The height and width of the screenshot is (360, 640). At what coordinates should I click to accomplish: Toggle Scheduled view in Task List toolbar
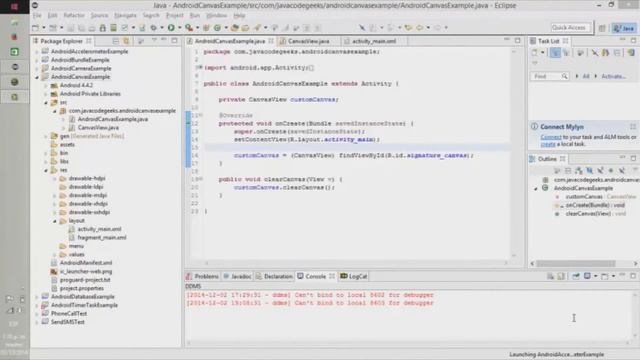[x=566, y=53]
